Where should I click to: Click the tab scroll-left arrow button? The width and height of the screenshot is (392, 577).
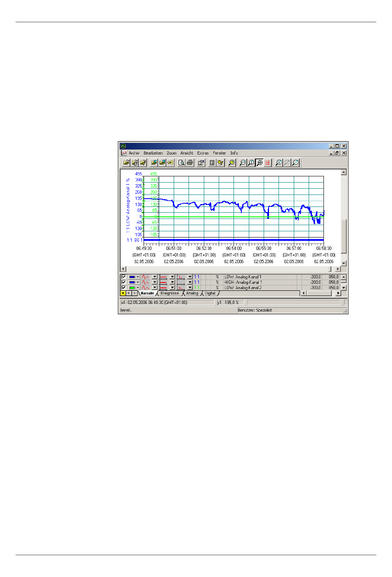click(128, 293)
